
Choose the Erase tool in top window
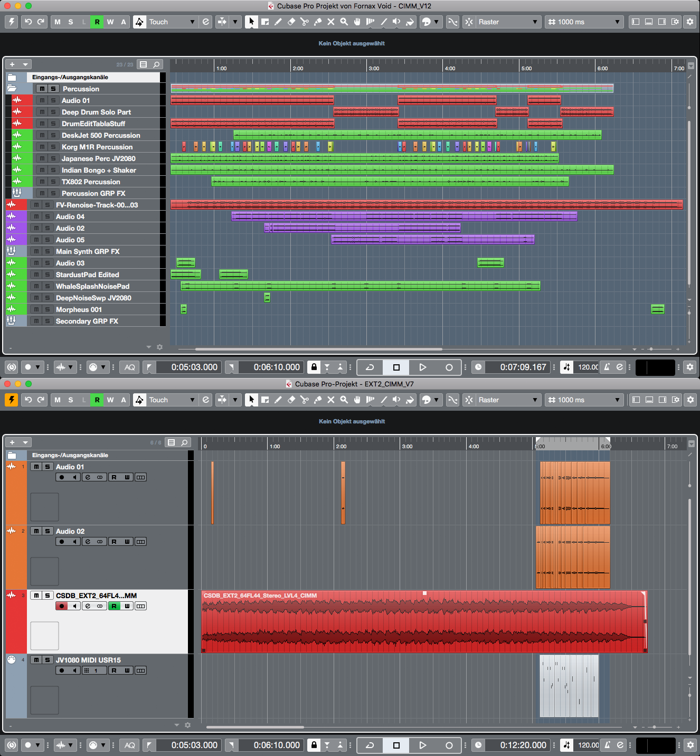[x=291, y=22]
